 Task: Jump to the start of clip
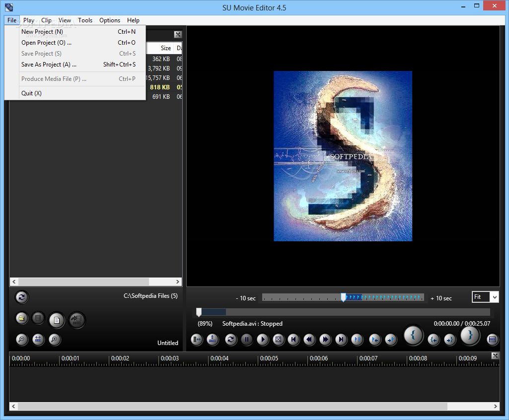click(294, 340)
